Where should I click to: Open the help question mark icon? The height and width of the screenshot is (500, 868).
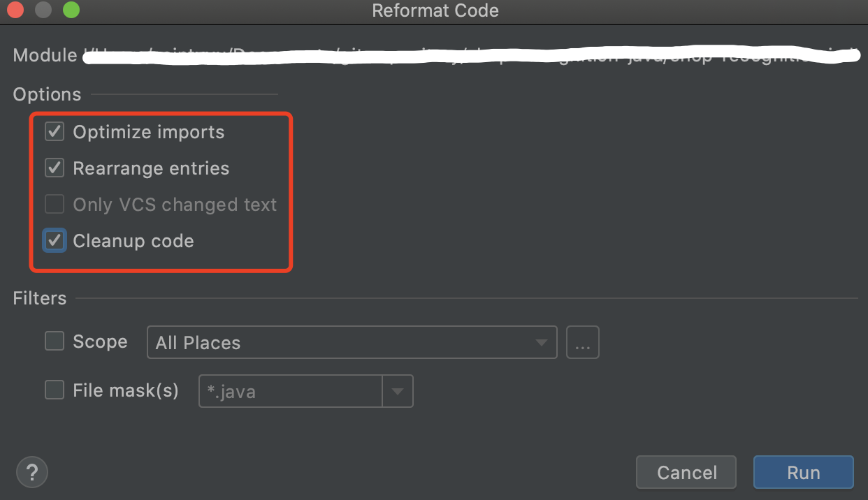pyautogui.click(x=31, y=472)
